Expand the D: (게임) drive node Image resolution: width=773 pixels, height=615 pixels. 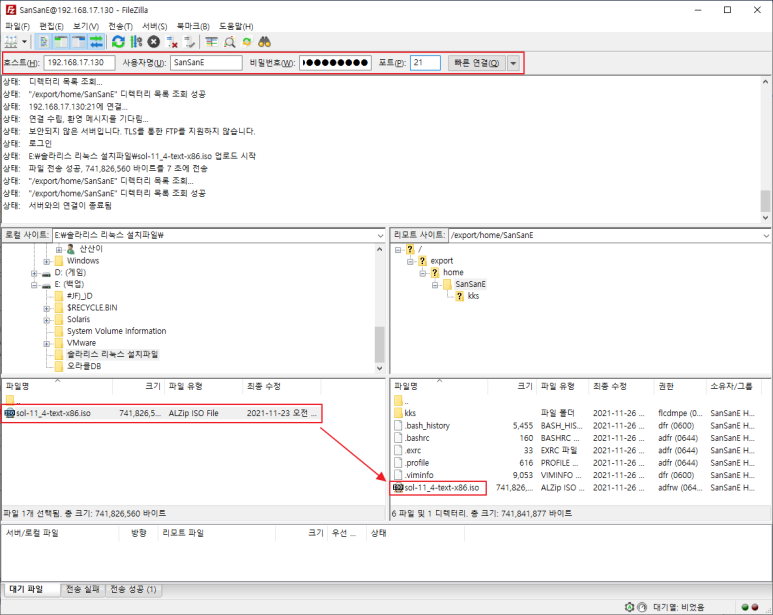[x=34, y=273]
